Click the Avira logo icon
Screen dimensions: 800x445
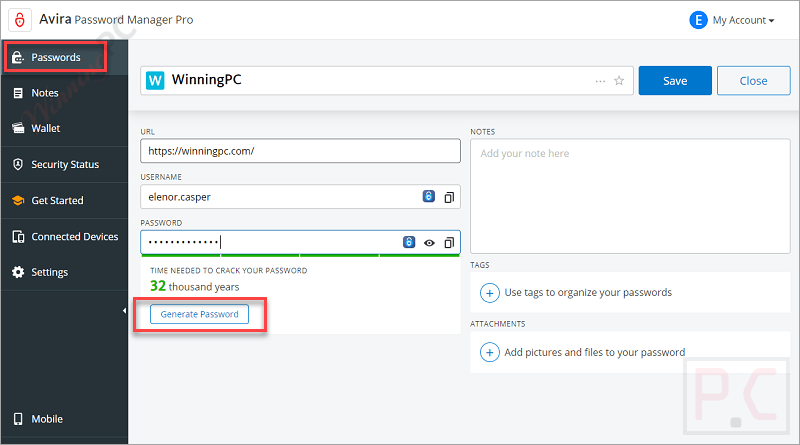[x=20, y=20]
